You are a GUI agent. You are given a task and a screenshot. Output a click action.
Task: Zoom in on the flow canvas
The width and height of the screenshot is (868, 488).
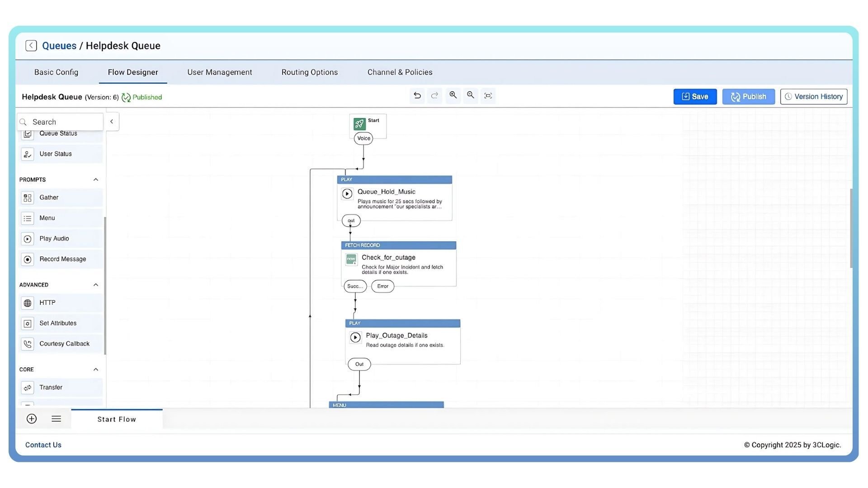453,95
